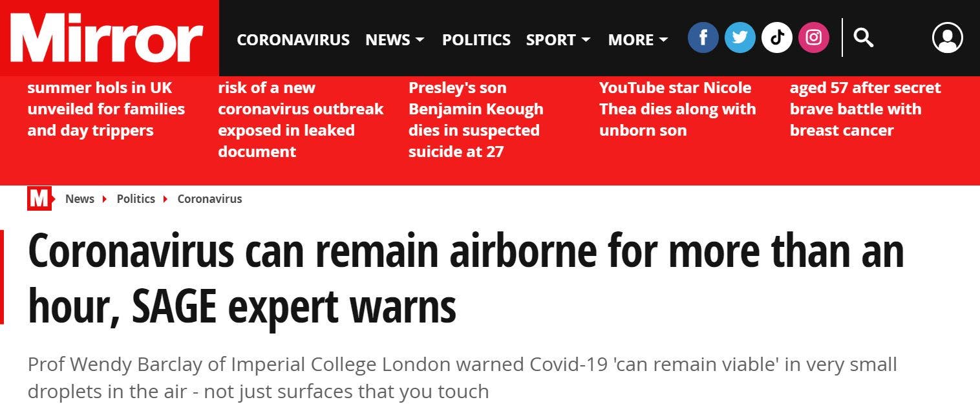
Task: Click the search magnifier icon
Action: pyautogui.click(x=863, y=38)
